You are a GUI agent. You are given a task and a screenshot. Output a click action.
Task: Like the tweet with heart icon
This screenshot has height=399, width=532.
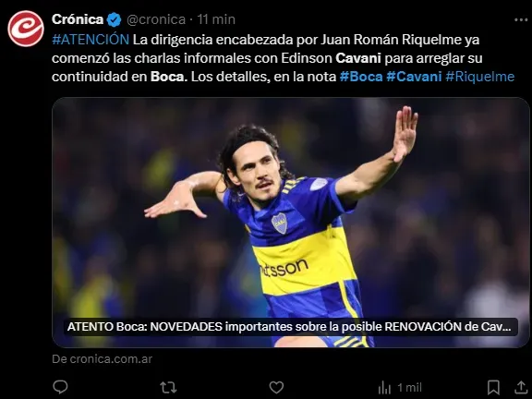[x=276, y=387]
